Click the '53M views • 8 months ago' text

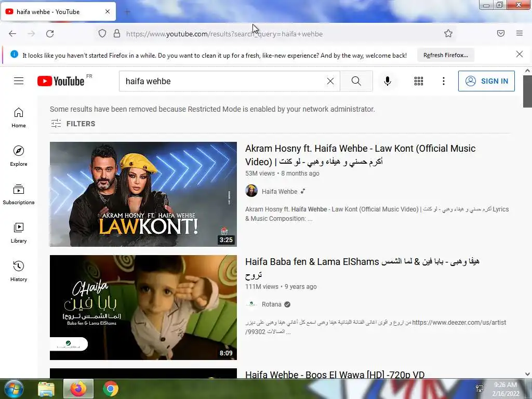(282, 174)
